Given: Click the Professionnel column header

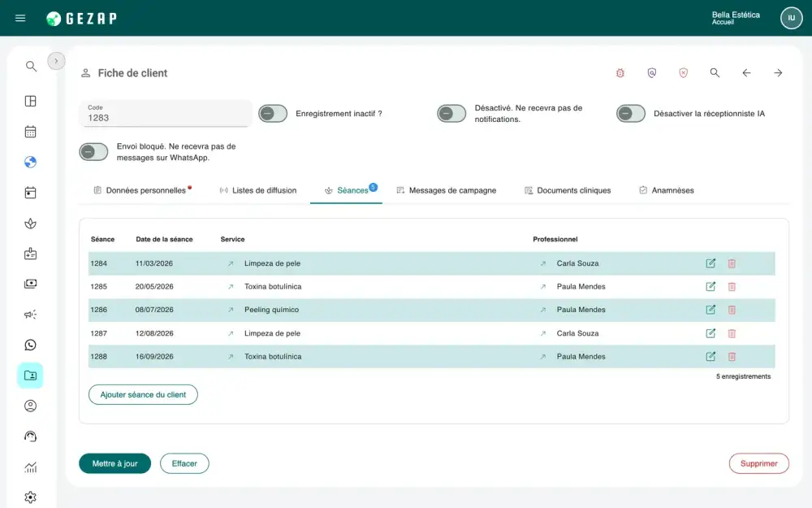Looking at the screenshot, I should 555,240.
